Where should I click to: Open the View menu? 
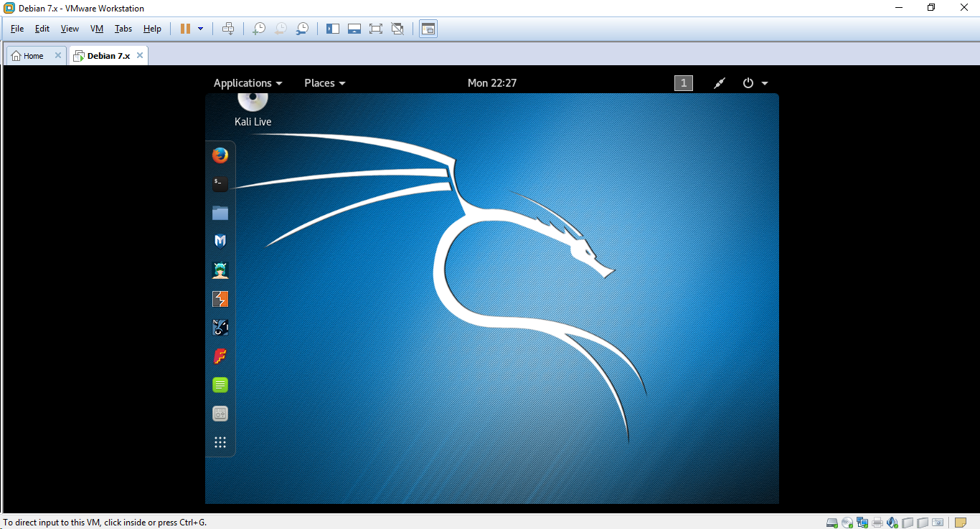click(70, 29)
